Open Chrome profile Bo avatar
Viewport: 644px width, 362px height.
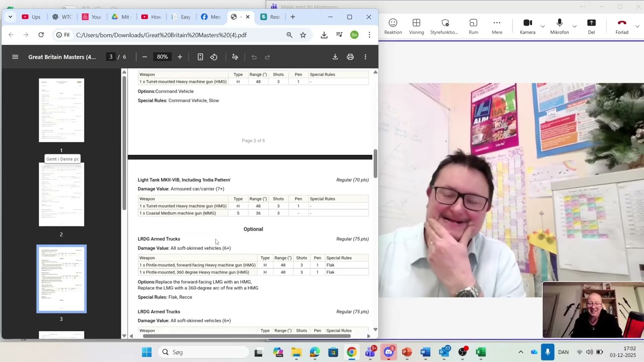point(354,35)
